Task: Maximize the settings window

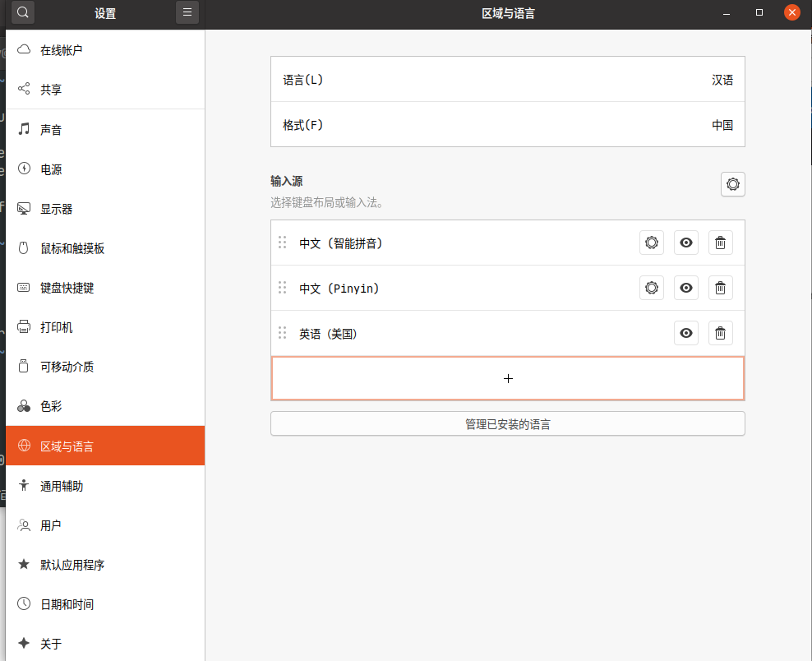Action: click(759, 12)
